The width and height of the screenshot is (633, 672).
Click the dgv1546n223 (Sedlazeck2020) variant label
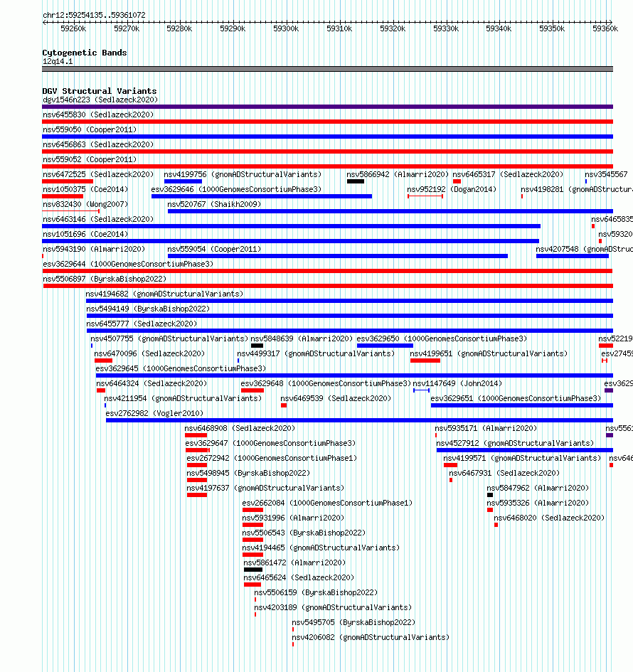point(100,100)
